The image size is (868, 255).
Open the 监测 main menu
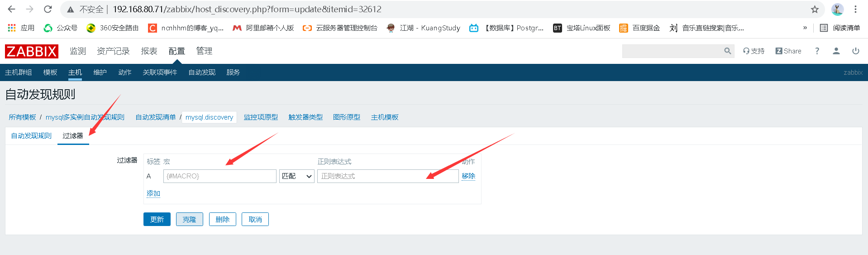[78, 51]
